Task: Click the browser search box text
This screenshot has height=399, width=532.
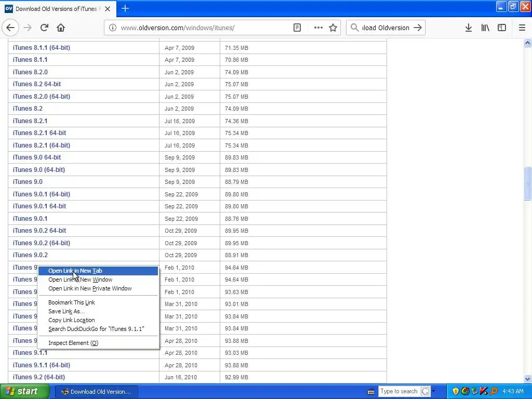Action: click(x=385, y=28)
